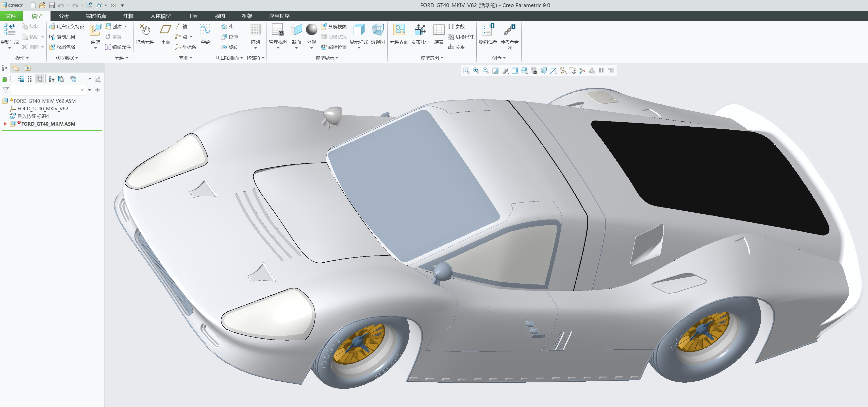The image size is (868, 407).
Task: Click Zoom In icon in graphics toolbar
Action: pyautogui.click(x=476, y=71)
